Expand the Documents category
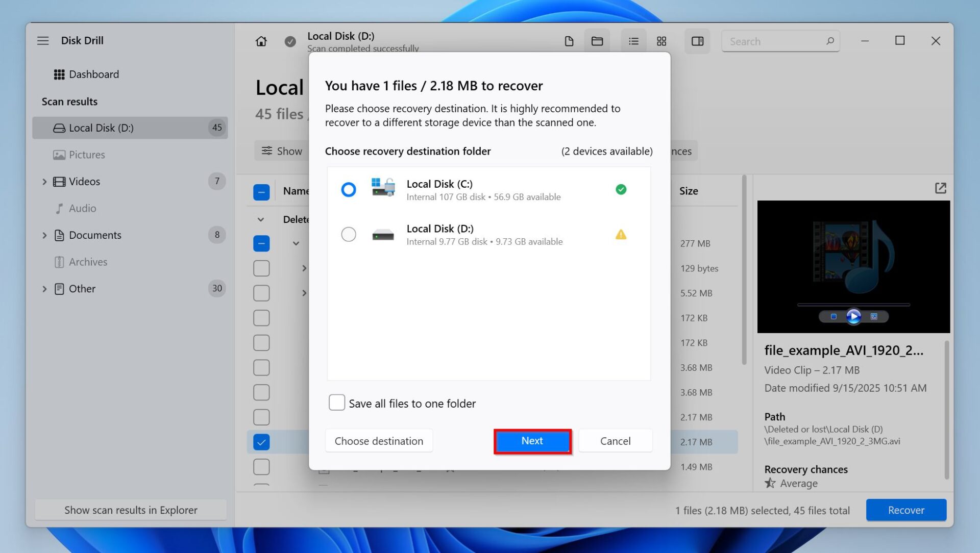This screenshot has height=553, width=980. (x=44, y=235)
